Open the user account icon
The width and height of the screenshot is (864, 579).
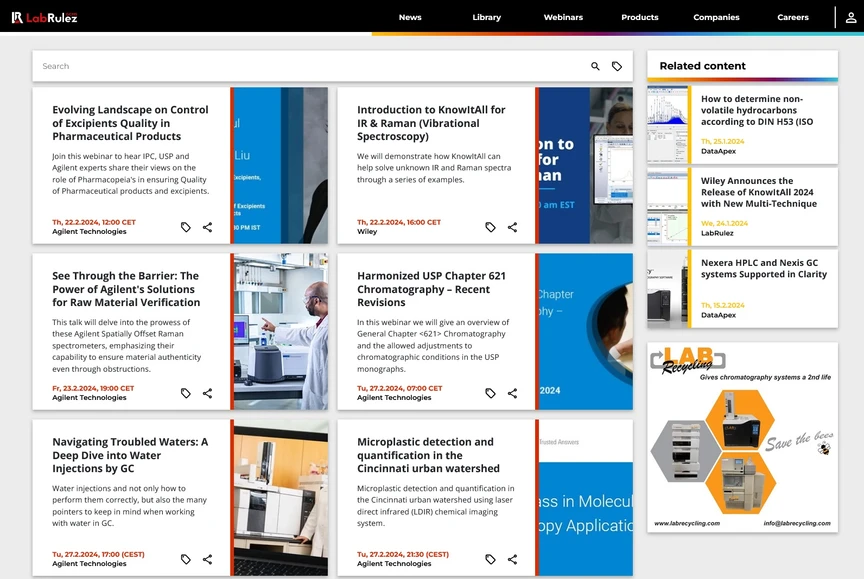(851, 18)
